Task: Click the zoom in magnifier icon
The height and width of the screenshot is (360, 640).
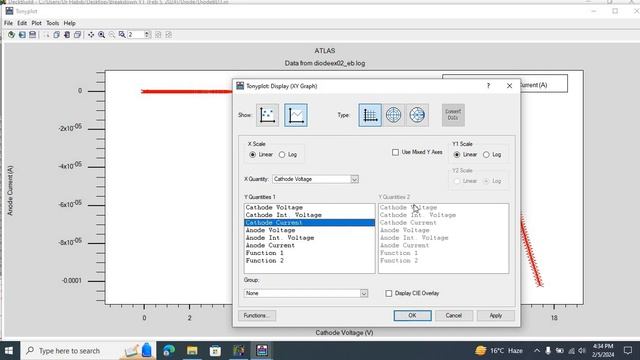Action: click(x=101, y=35)
